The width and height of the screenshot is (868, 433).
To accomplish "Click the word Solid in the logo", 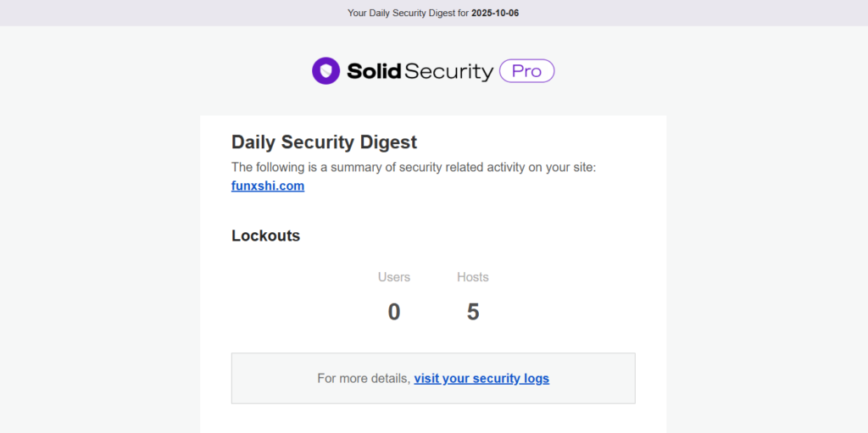I will coord(373,71).
